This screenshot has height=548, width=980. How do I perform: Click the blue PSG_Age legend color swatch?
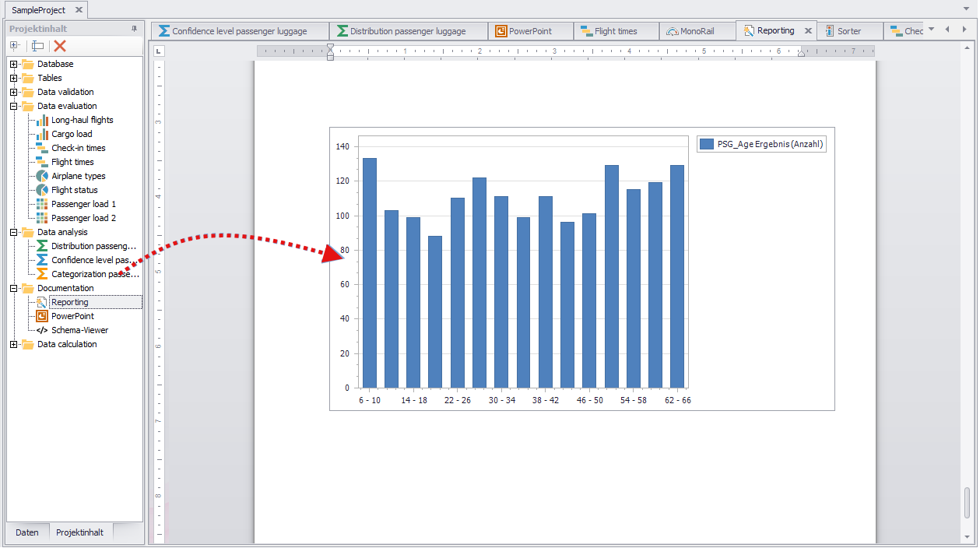click(707, 144)
